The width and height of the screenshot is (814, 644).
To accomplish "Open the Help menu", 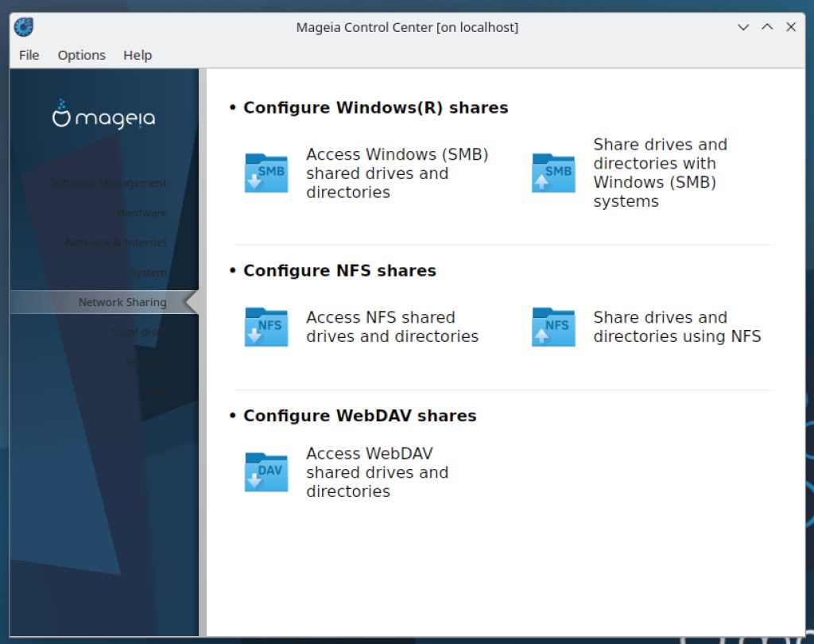I will click(x=138, y=55).
